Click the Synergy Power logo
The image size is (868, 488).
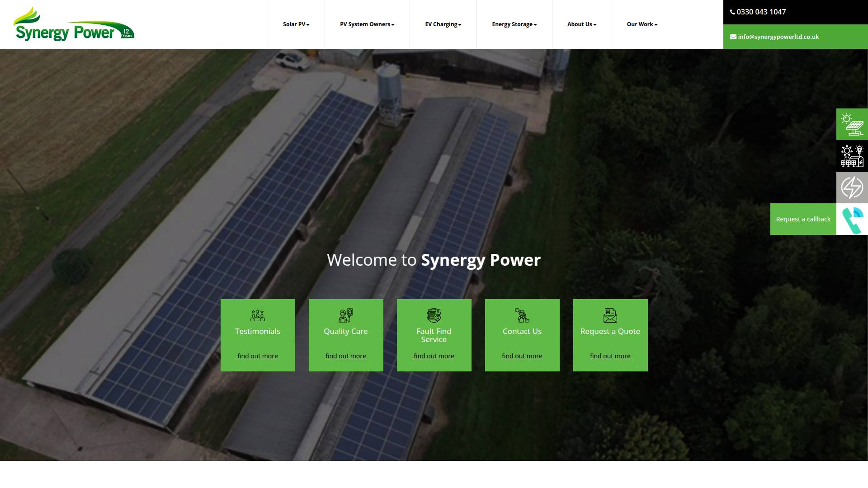(x=74, y=24)
